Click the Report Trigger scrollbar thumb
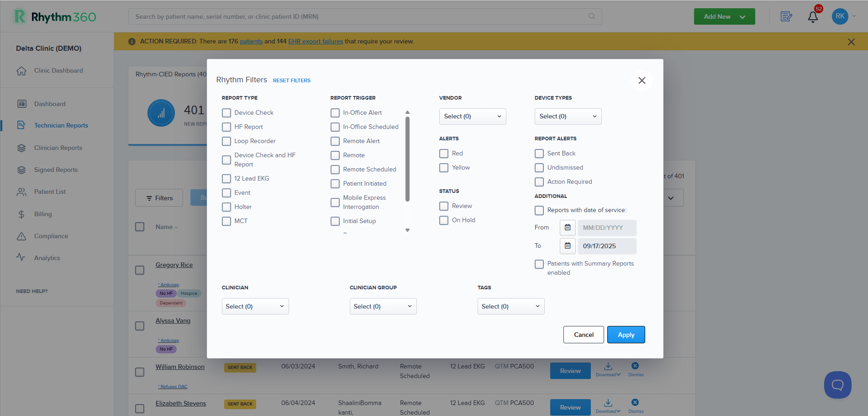The width and height of the screenshot is (868, 416). coord(407,159)
